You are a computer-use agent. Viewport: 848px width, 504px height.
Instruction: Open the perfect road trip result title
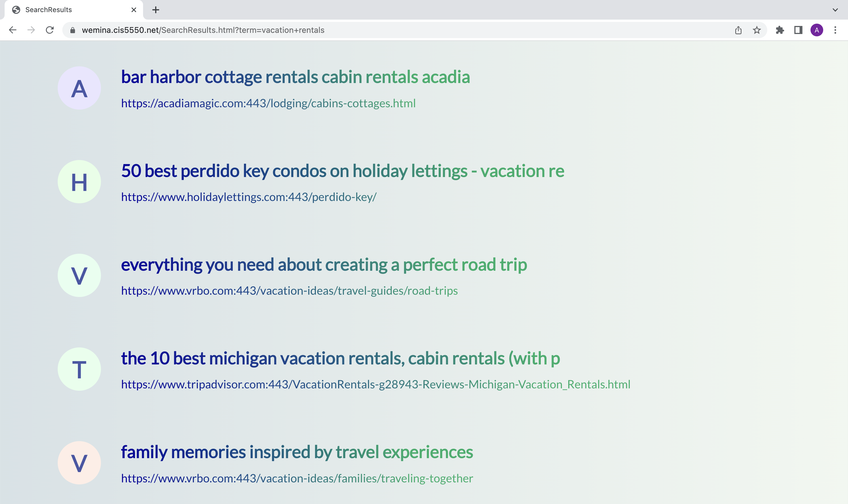click(x=324, y=265)
